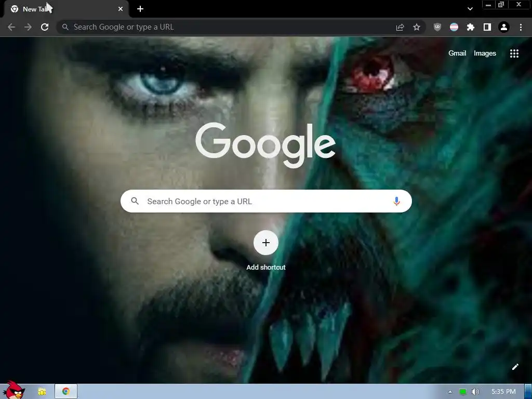Click the Google logo

pyautogui.click(x=265, y=145)
